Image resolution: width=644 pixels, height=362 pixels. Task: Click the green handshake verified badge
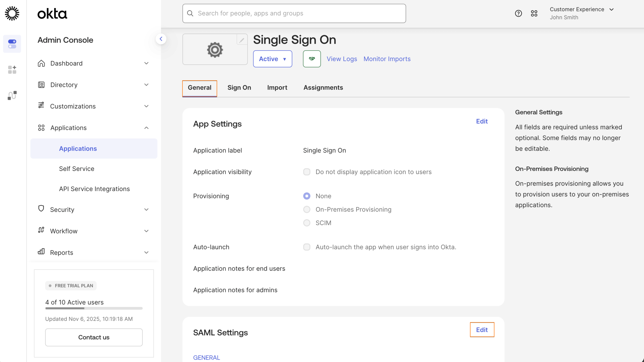pos(312,59)
